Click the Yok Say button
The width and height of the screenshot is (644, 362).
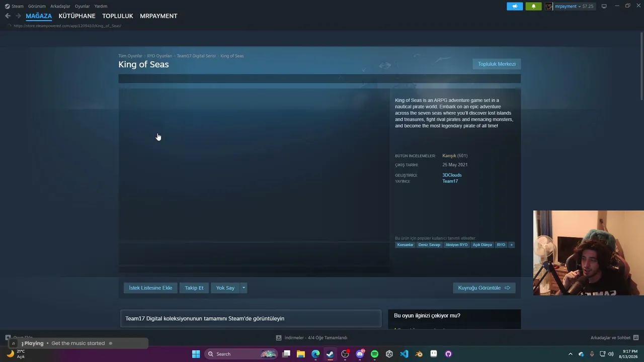(225, 288)
